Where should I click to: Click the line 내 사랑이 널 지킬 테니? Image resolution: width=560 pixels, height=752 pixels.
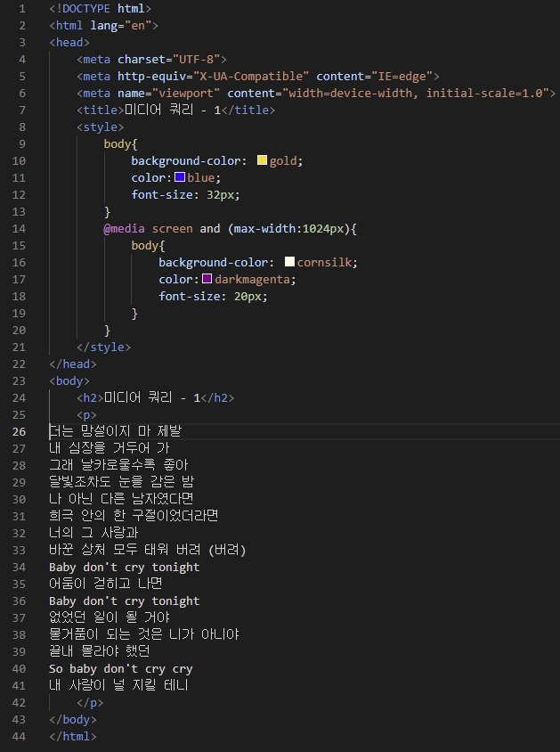tap(118, 685)
